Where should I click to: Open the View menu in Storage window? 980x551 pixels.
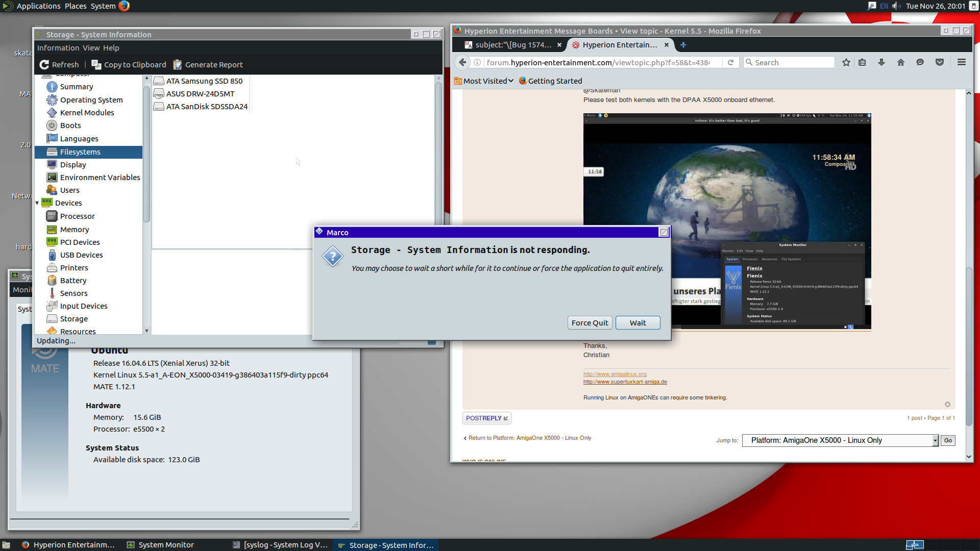coord(91,48)
